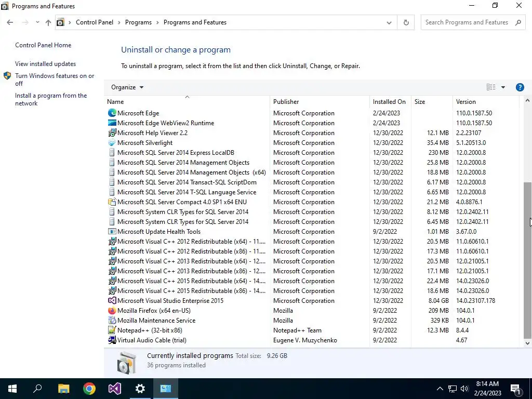Click the vertical scrollbar thumb
The width and height of the screenshot is (532, 399).
(x=527, y=260)
